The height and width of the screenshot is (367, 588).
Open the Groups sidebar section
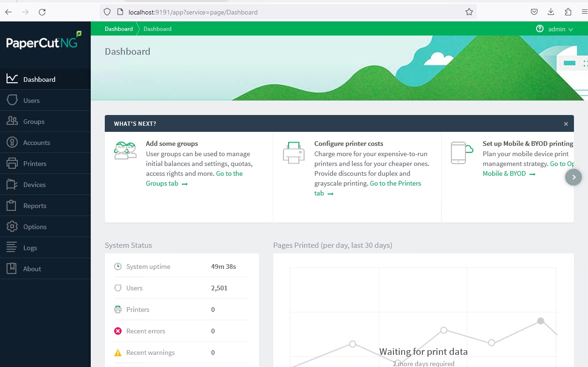[x=34, y=122]
